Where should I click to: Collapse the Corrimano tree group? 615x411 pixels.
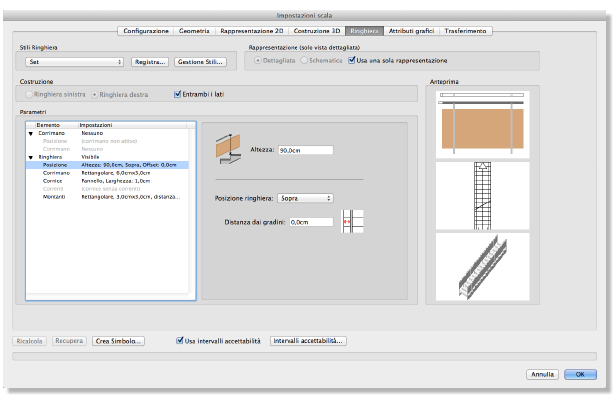click(x=31, y=133)
